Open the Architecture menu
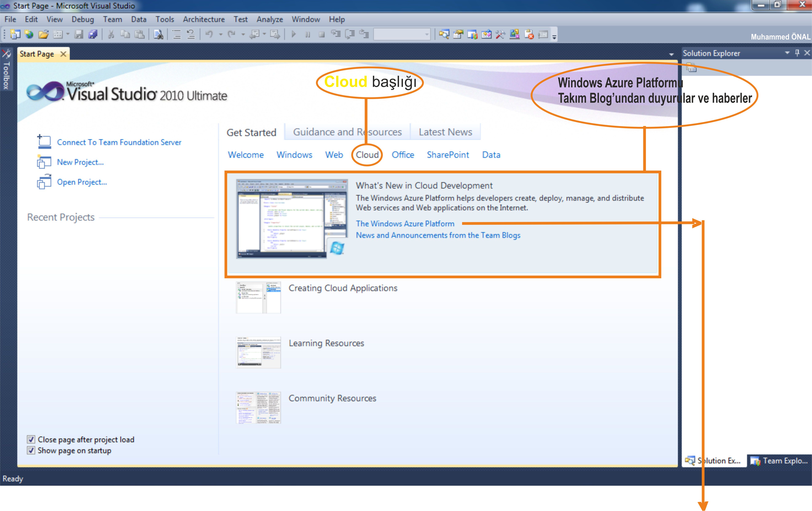Image resolution: width=812 pixels, height=511 pixels. tap(204, 19)
